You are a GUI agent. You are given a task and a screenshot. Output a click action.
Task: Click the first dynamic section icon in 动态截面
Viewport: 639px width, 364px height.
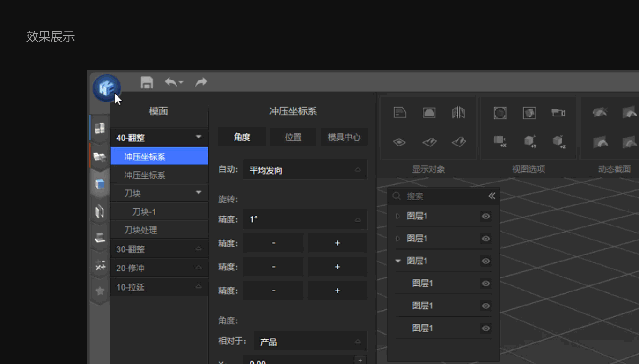[x=601, y=112]
